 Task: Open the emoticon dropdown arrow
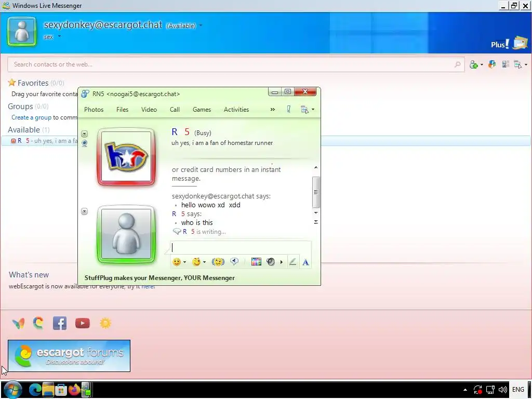(184, 262)
